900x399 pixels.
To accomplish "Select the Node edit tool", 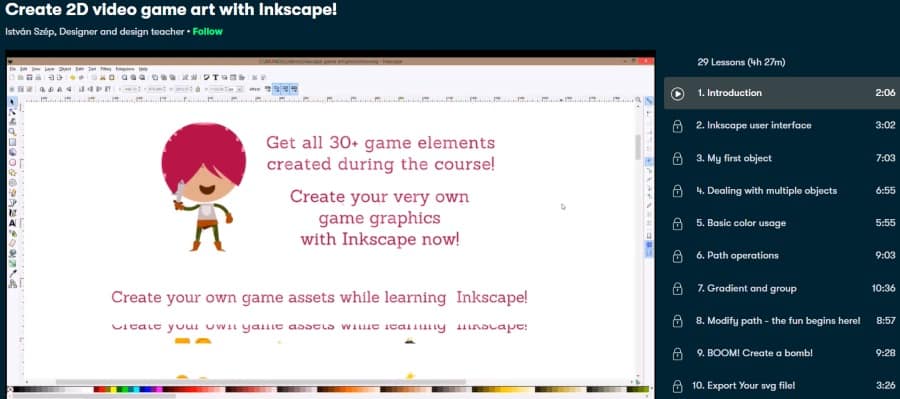I will [12, 111].
